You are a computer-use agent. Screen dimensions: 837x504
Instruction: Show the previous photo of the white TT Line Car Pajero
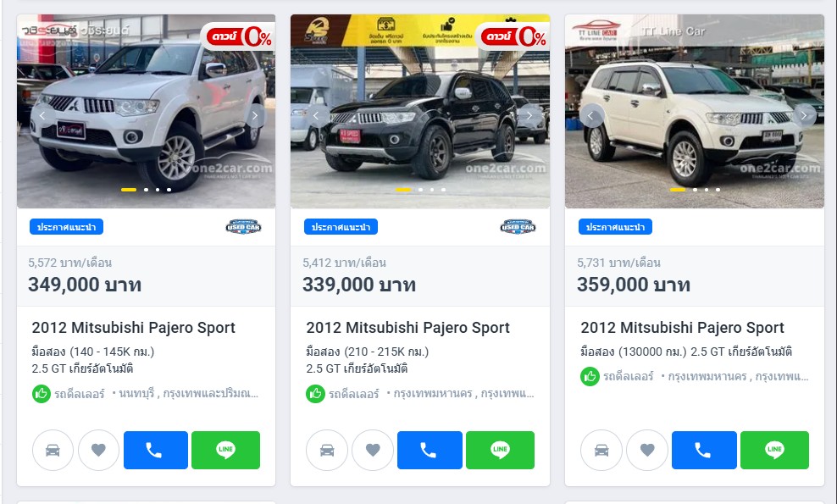point(591,115)
